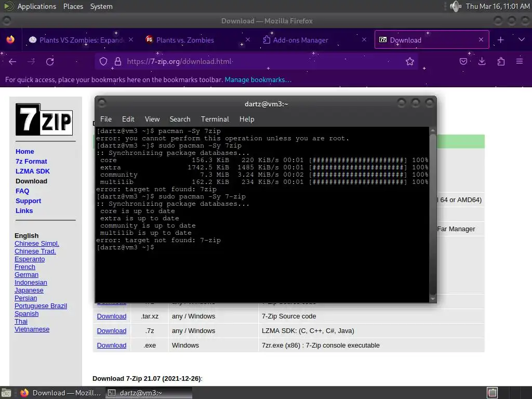Switch language to Portuguese Brazil
The image size is (532, 399).
tap(41, 305)
